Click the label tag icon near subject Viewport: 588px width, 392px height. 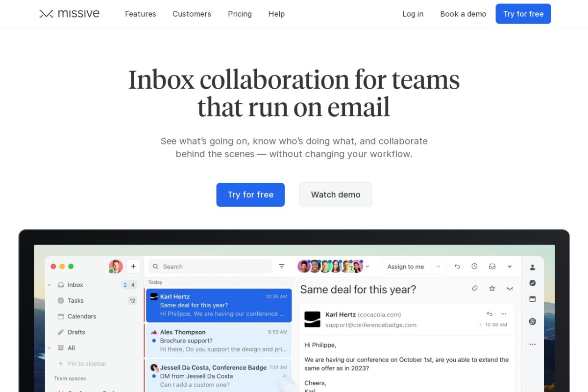point(474,289)
